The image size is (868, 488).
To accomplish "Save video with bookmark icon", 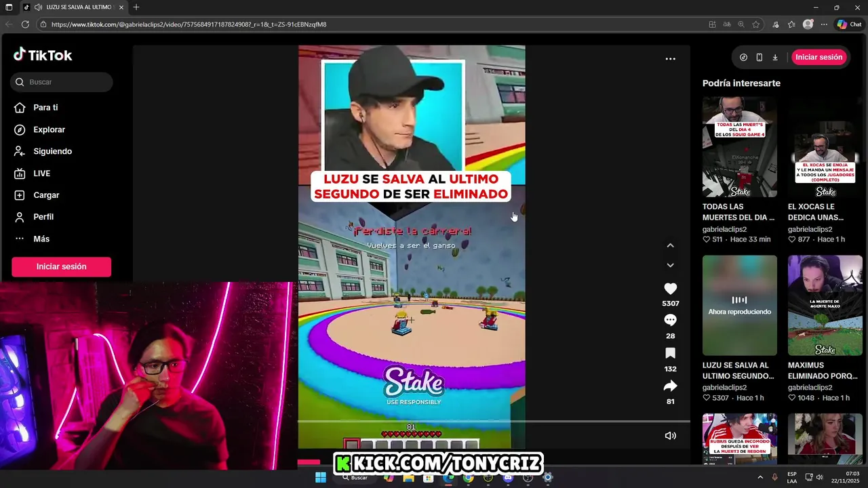I will [670, 353].
